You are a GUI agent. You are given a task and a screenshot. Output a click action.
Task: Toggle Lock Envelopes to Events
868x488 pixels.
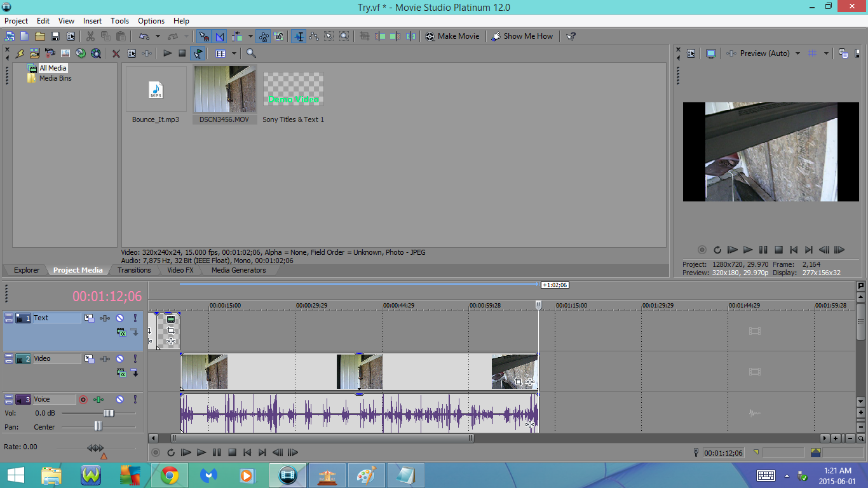pos(264,36)
